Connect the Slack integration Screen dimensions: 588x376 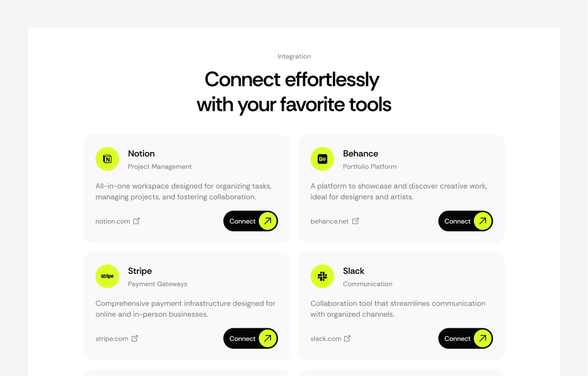coord(466,338)
